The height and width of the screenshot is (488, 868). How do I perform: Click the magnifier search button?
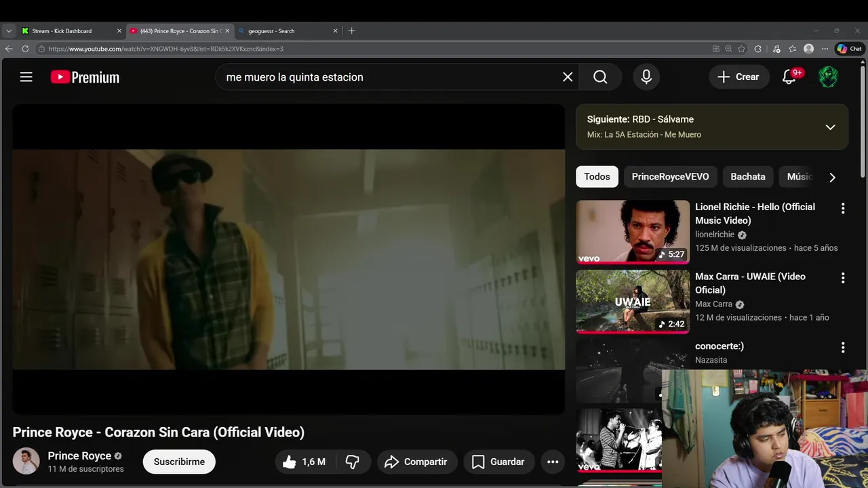click(600, 77)
